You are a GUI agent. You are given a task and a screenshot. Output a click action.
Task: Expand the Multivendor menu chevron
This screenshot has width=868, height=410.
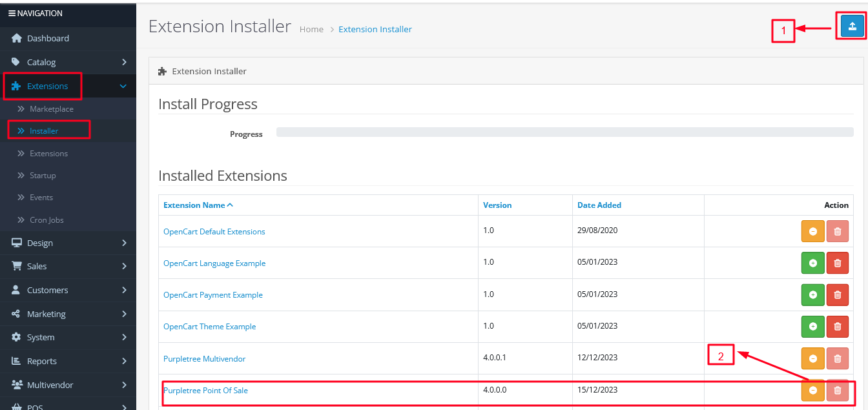pos(124,385)
